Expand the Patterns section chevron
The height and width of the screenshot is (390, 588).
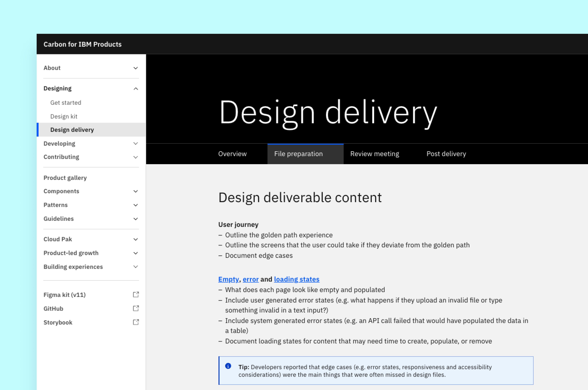tap(136, 205)
